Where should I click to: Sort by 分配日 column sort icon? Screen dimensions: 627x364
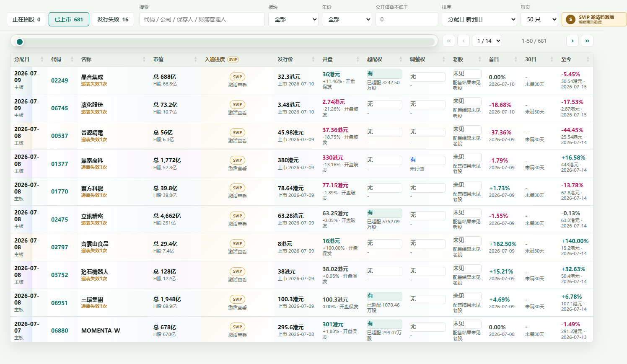click(x=42, y=59)
